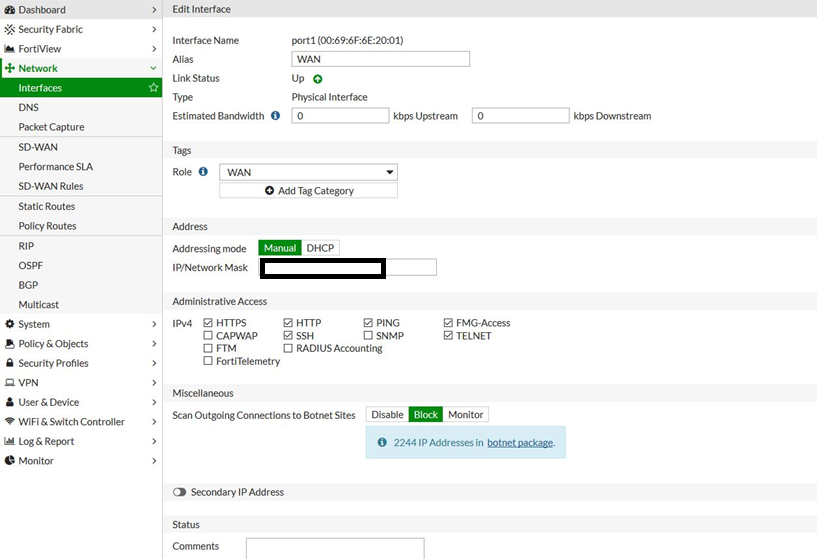Click the Dashboard gauge icon in sidebar
The height and width of the screenshot is (559, 817).
click(10, 10)
